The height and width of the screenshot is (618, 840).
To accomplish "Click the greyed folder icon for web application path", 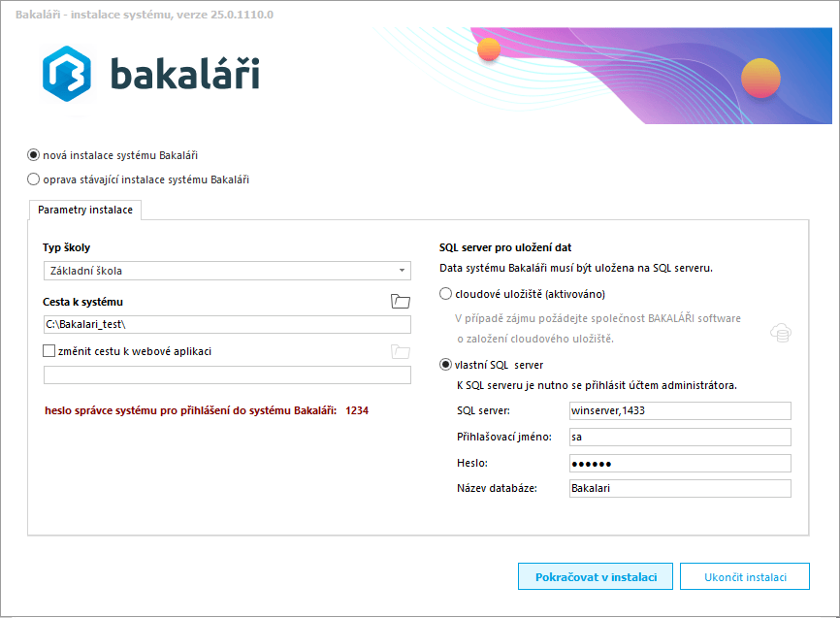I will coord(401,351).
